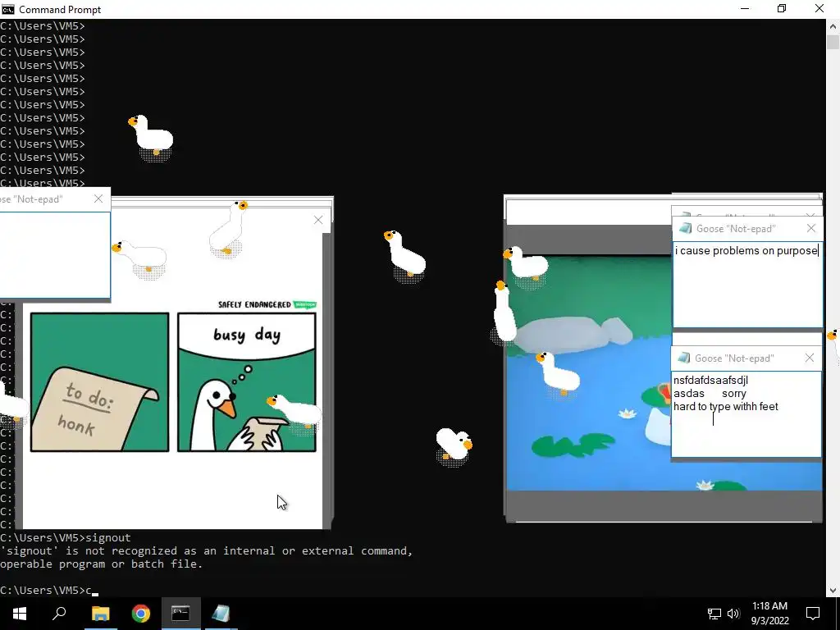Click the 'to do: honk' comic panel
Screen dimensions: 840x630
click(99, 382)
